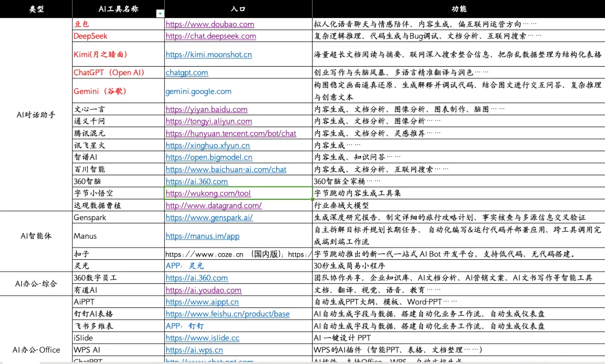Select the 达观数据曹植 cell
Screen dimensions: 605x364
point(118,206)
